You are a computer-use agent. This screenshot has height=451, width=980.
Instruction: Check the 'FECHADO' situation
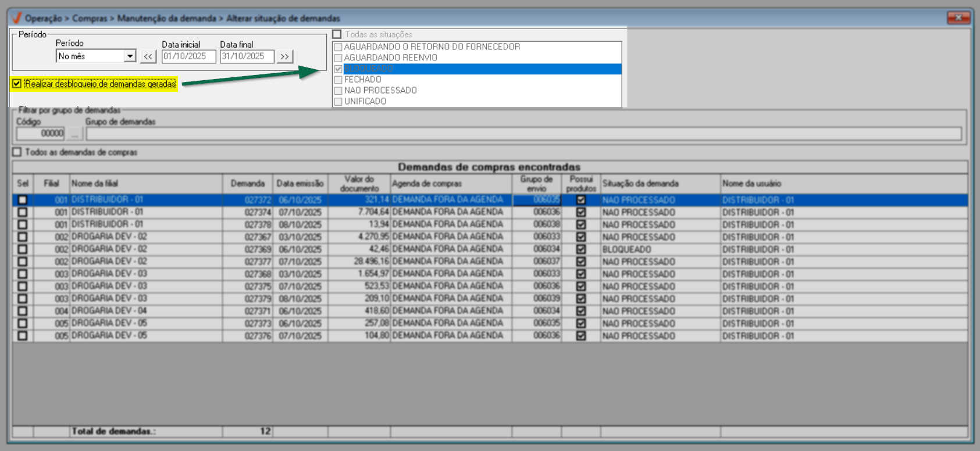[x=338, y=80]
